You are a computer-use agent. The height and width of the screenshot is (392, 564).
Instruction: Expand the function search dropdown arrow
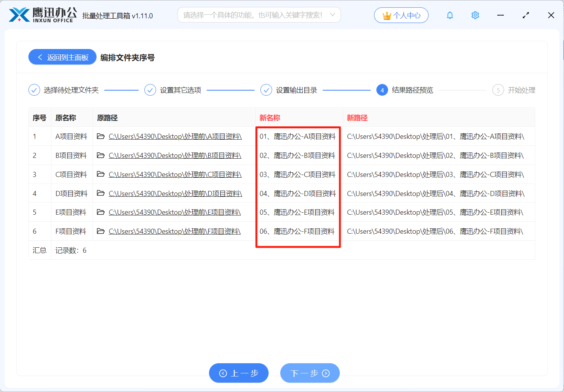[x=332, y=15]
